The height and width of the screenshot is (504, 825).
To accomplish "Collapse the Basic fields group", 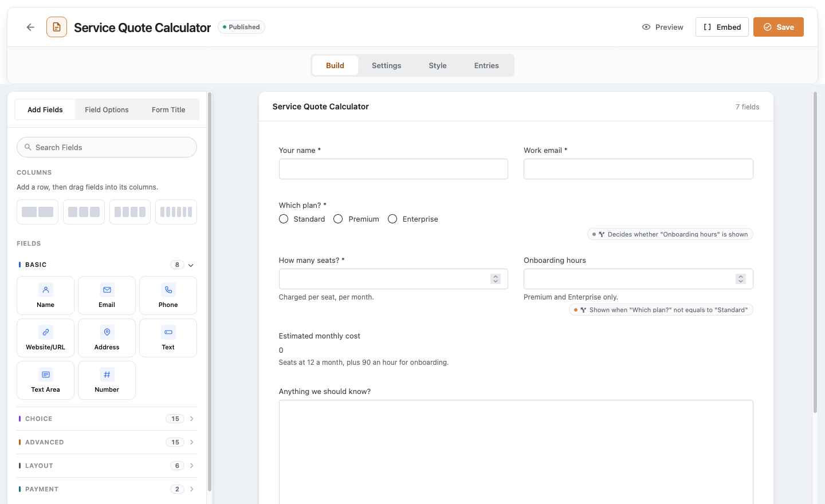I will (x=107, y=265).
